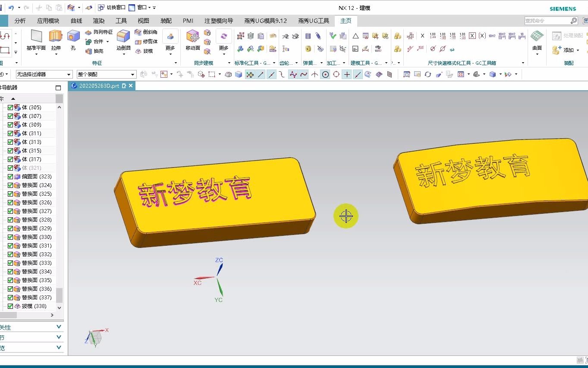
Task: Open the 渲染 ribbon tab
Action: pyautogui.click(x=98, y=21)
